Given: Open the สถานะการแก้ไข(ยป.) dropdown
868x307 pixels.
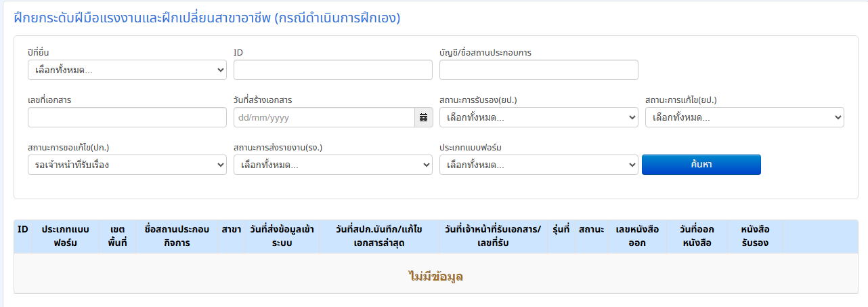Looking at the screenshot, I should click(744, 117).
